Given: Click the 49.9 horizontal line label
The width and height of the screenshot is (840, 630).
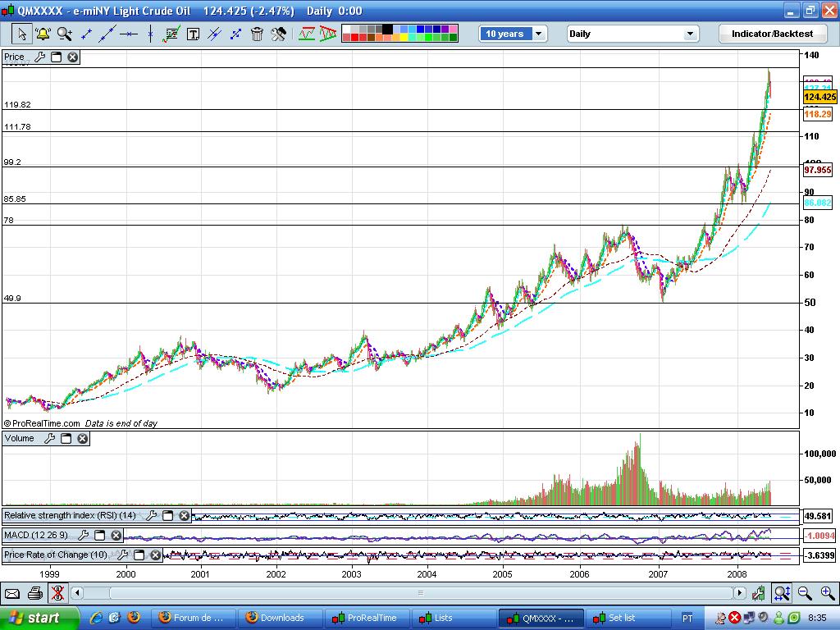Looking at the screenshot, I should [x=12, y=299].
